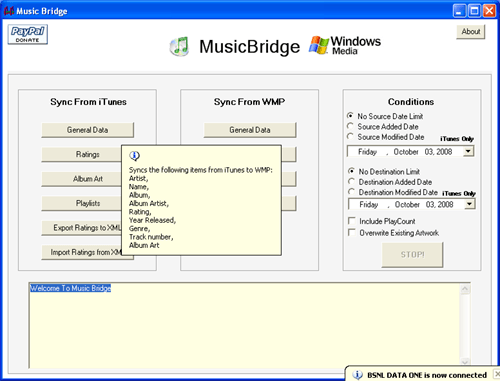Viewport: 500px width, 381px height.
Task: Click the Sync From WMP heading
Action: tap(249, 102)
